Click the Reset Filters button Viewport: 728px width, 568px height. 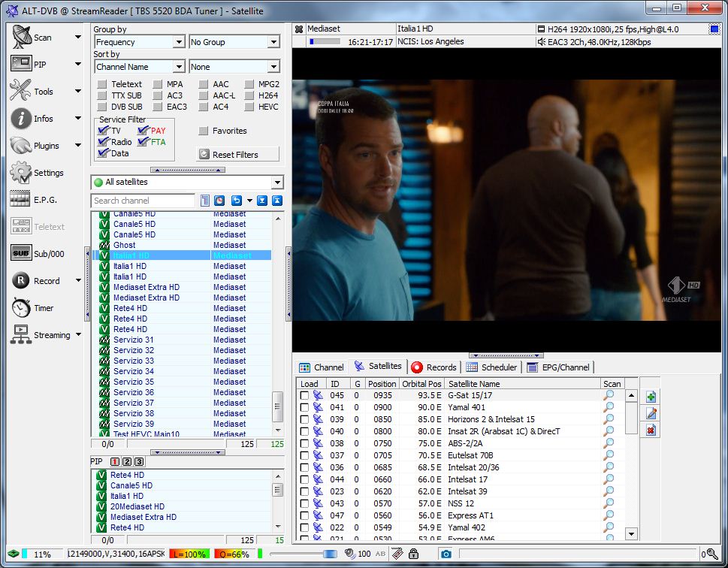coord(238,154)
